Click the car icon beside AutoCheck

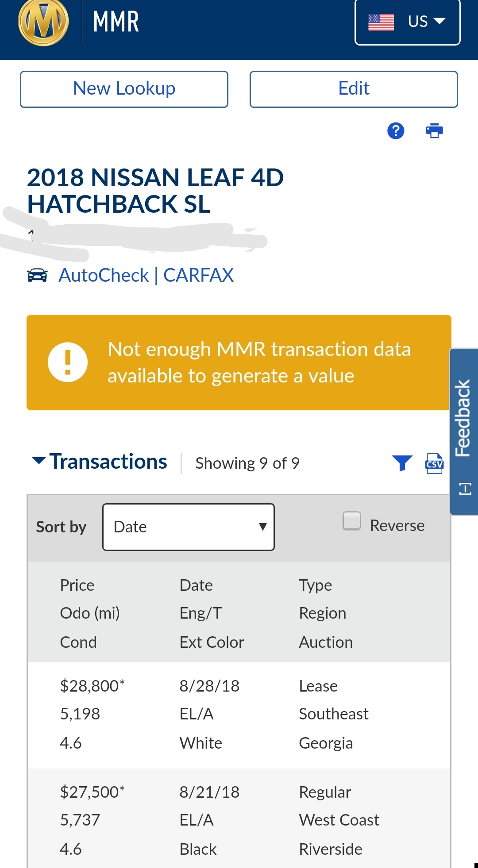(37, 275)
